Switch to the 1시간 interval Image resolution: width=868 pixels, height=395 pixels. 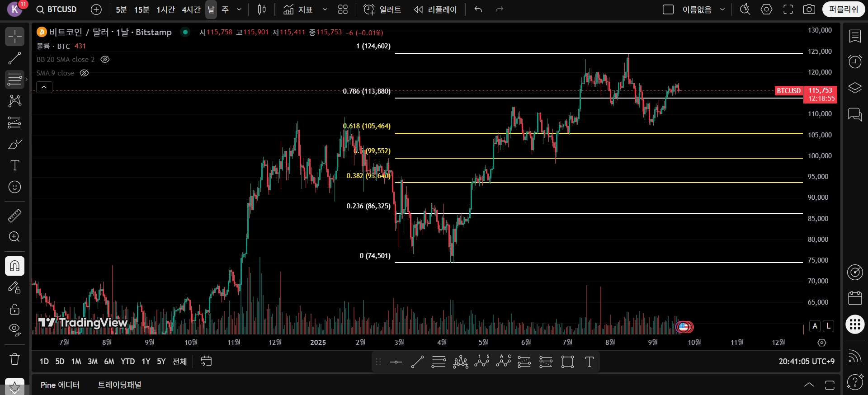point(165,9)
